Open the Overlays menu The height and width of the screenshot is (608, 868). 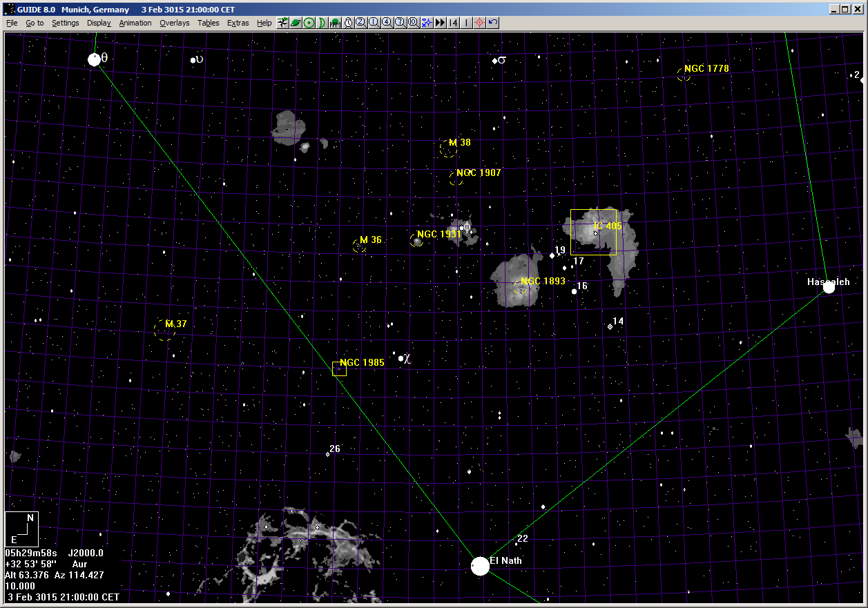[x=174, y=23]
